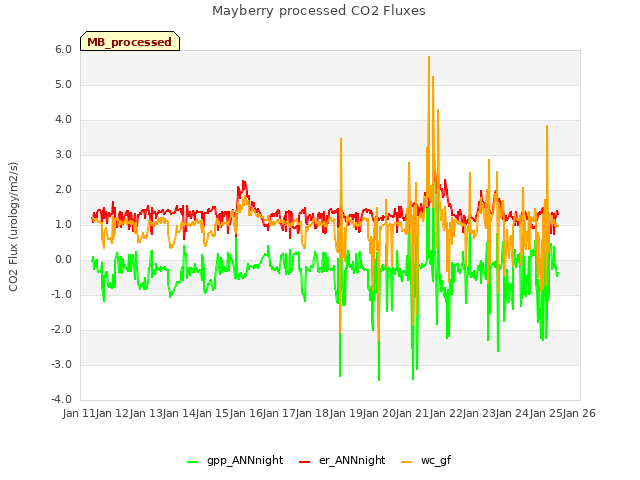The image size is (640, 480).
Task: Click the 0.0 y-axis tick label
Action: [x=63, y=260]
